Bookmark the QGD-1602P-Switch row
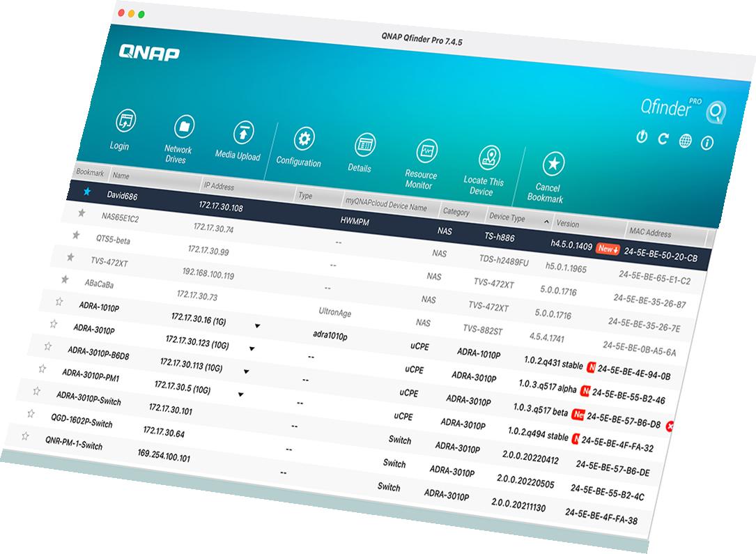Viewport: 756px width, 554px height. (x=31, y=413)
